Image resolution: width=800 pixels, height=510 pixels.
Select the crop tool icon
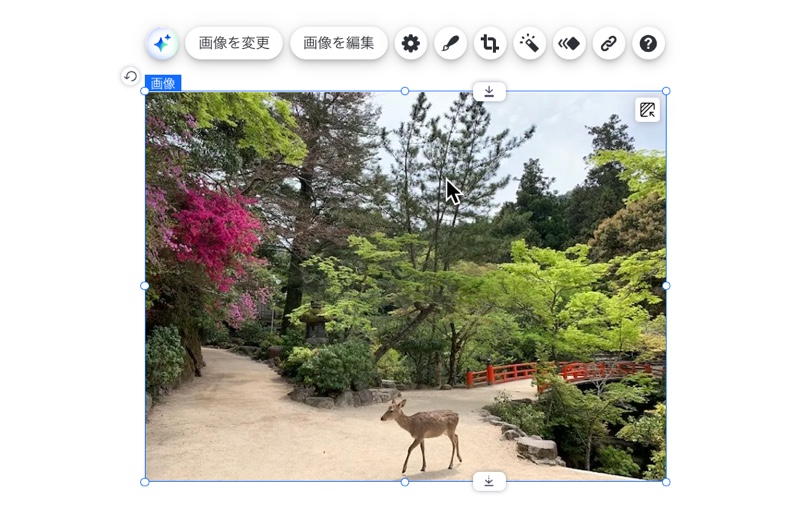coord(490,43)
